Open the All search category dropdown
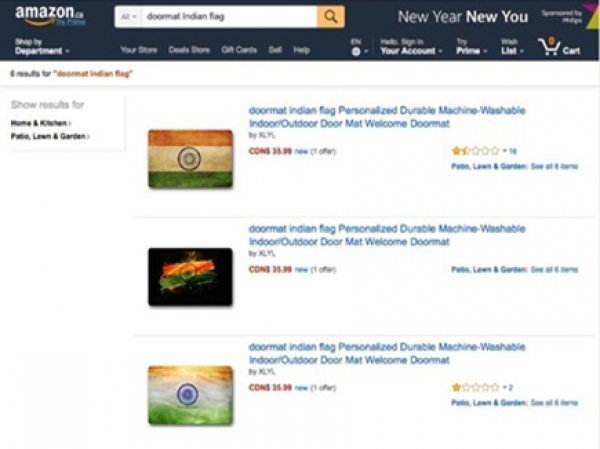Viewport: 600px width, 449px height. 129,17
